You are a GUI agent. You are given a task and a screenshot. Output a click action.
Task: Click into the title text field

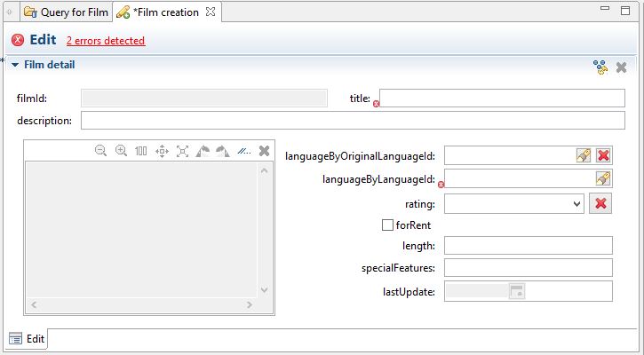502,99
